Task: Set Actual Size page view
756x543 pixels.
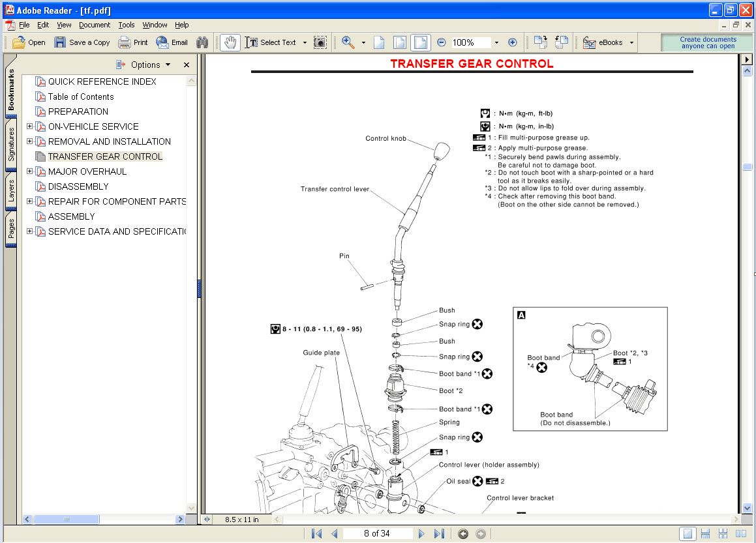Action: pos(379,42)
